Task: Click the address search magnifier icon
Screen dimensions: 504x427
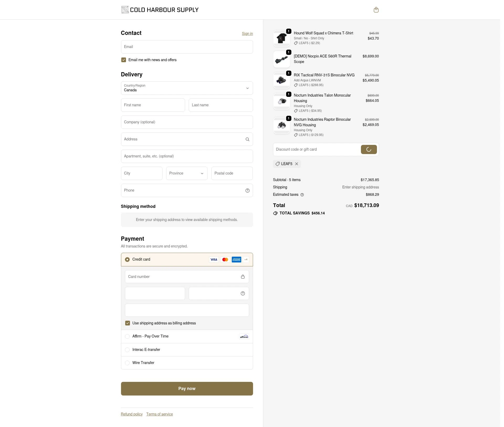Action: click(247, 139)
